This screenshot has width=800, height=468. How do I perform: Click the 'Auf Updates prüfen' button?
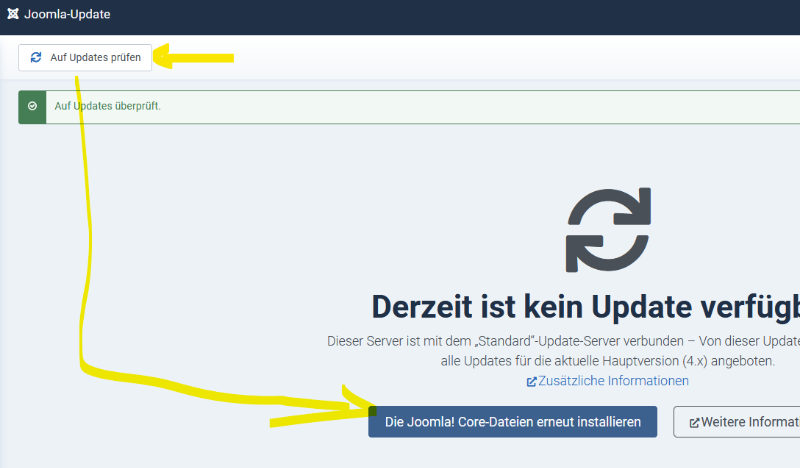pyautogui.click(x=85, y=58)
